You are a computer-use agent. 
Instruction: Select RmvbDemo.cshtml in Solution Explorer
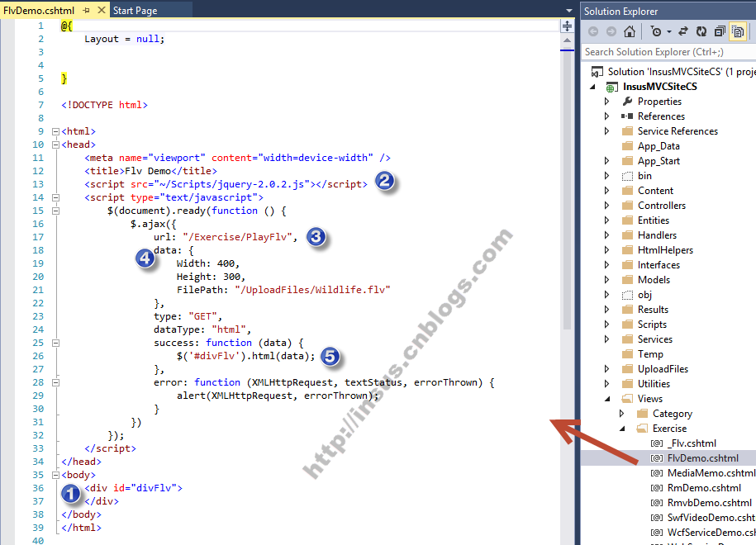pyautogui.click(x=710, y=503)
